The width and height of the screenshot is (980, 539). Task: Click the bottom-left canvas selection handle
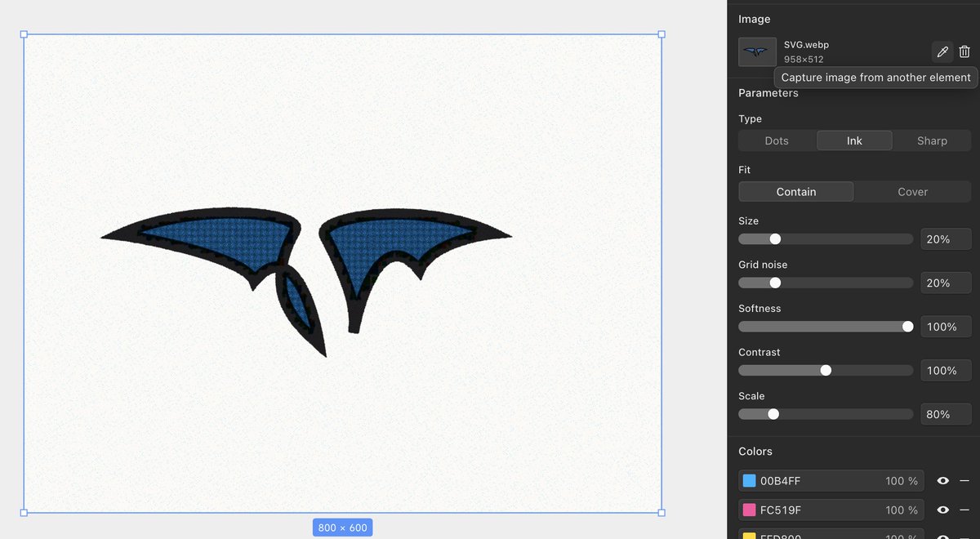24,513
